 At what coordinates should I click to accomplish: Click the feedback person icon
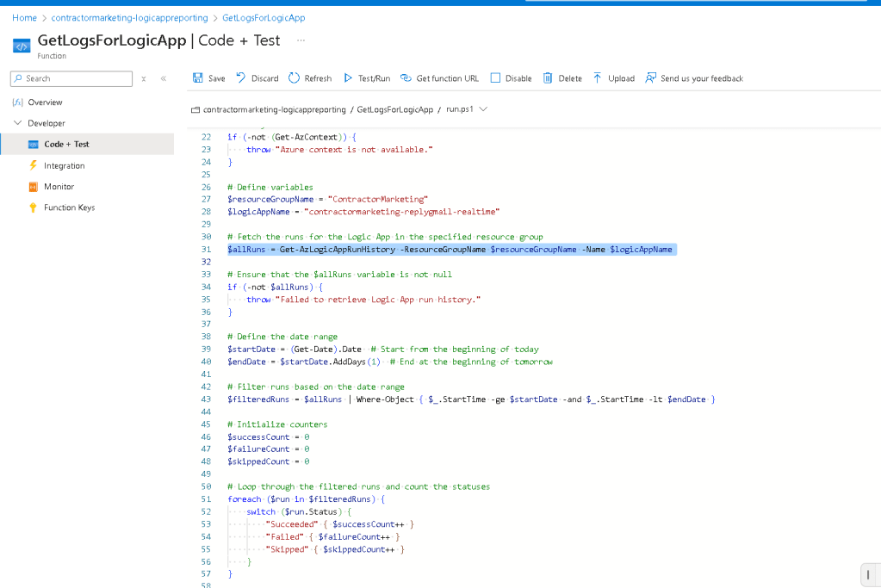tap(650, 78)
